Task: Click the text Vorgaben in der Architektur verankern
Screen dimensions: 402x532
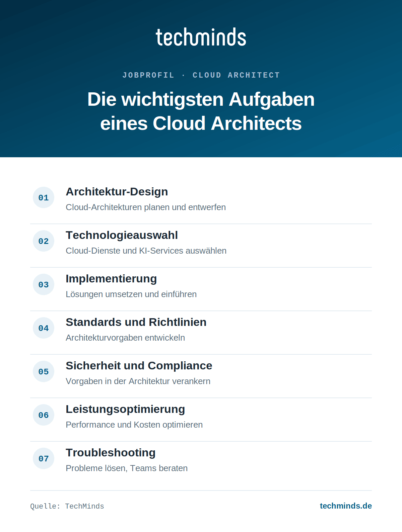Action: pos(138,381)
